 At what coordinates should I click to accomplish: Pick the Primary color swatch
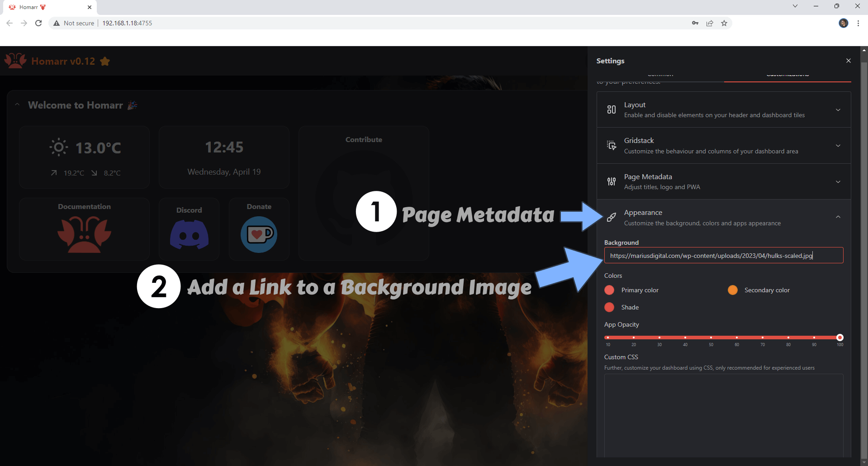(609, 290)
